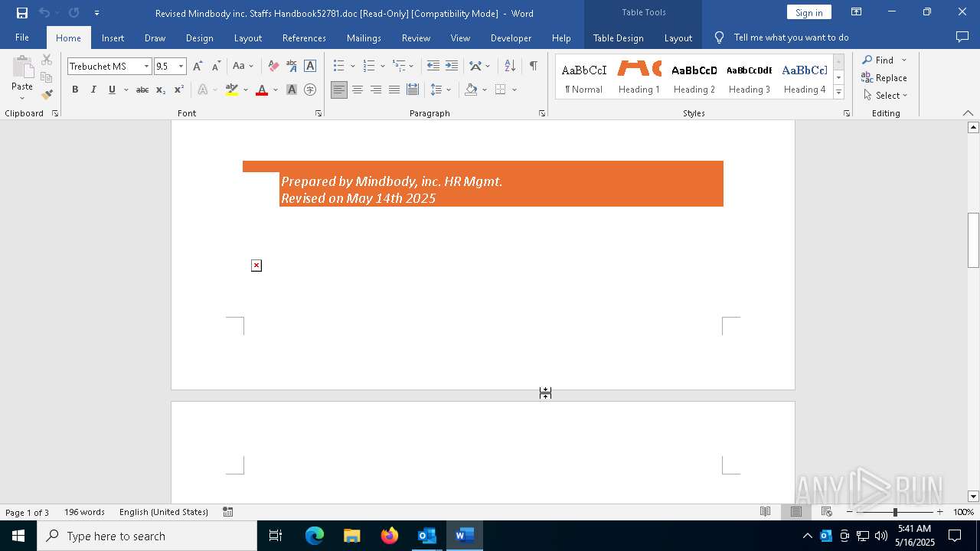
Task: Toggle Italic formatting
Action: click(x=93, y=90)
